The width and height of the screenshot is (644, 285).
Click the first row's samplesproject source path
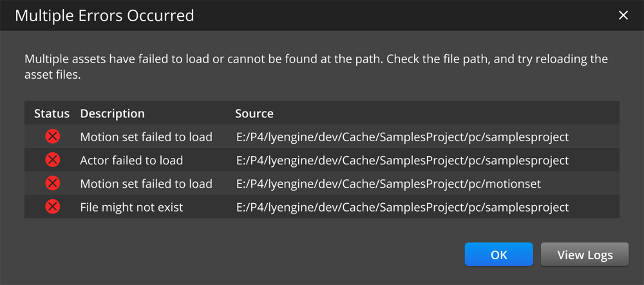pos(402,137)
